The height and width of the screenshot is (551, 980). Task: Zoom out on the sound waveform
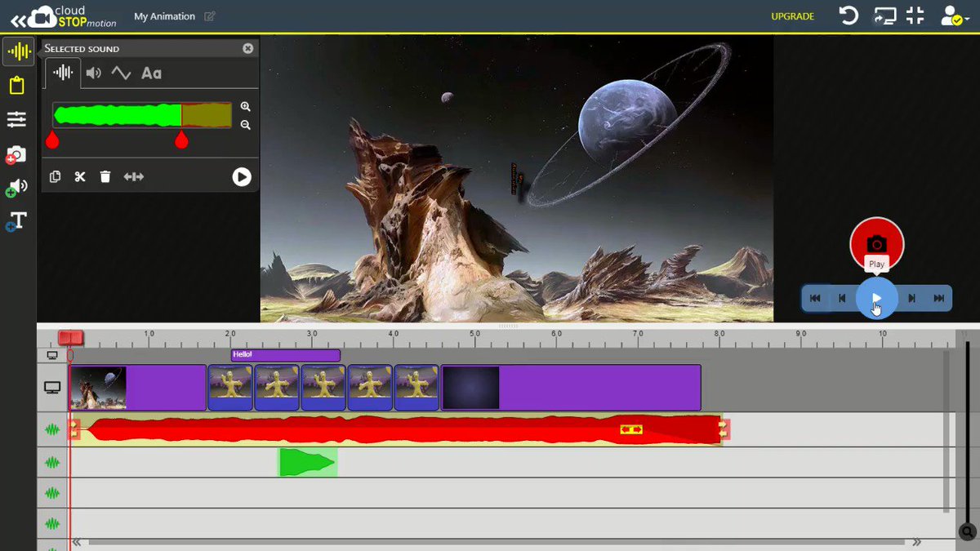pos(245,125)
